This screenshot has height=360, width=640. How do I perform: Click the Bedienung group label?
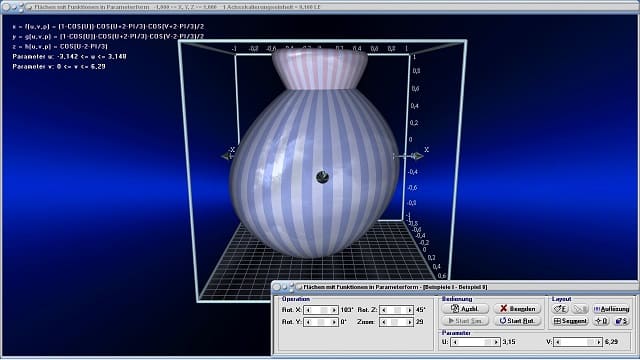tap(457, 299)
